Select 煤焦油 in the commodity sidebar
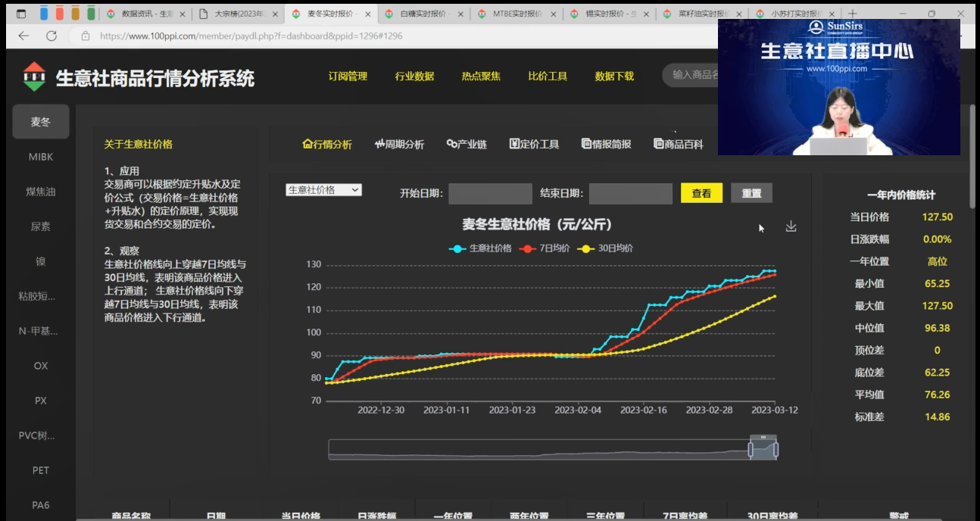This screenshot has width=980, height=521. click(x=41, y=192)
